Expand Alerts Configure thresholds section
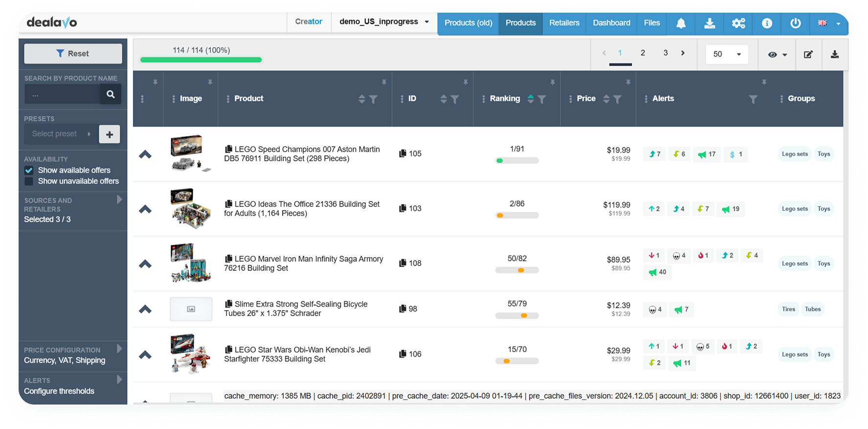 119,380
